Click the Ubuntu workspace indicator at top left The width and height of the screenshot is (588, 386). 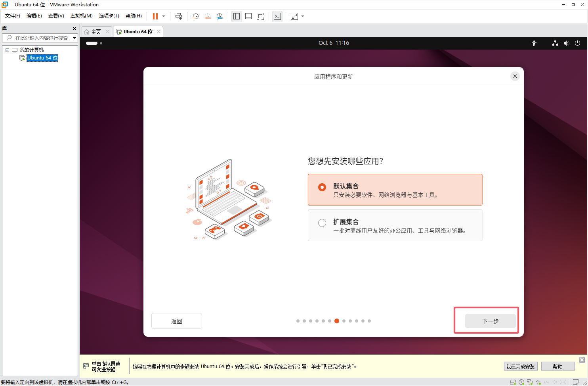pos(94,43)
